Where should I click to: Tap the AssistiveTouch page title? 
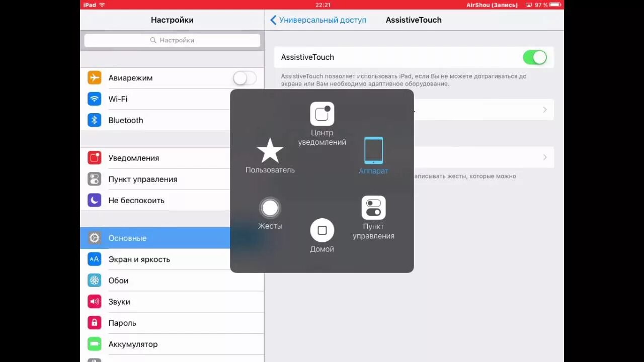click(414, 20)
